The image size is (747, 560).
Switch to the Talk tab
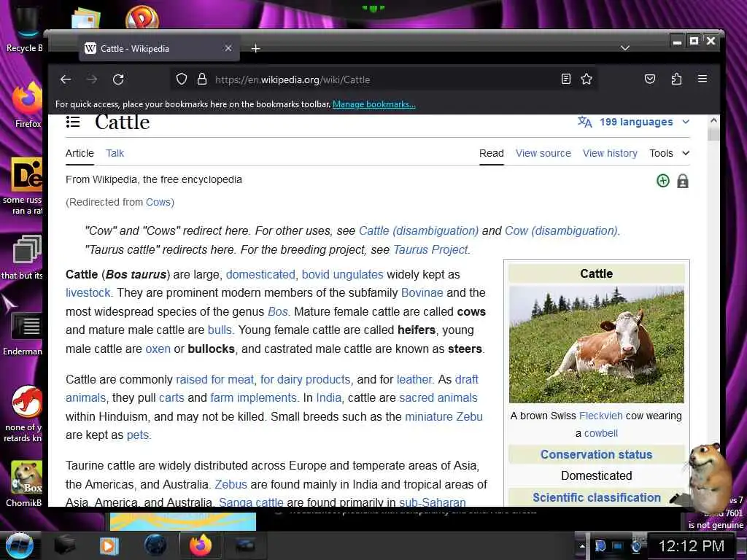pos(115,153)
